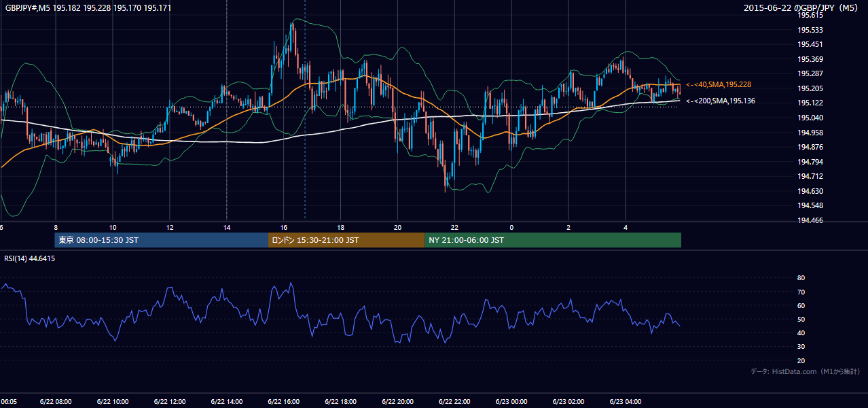Click the 2015-06-22 GBP/JPY (M5) chart heading
Viewport: 868px width, 408px height.
coord(801,8)
